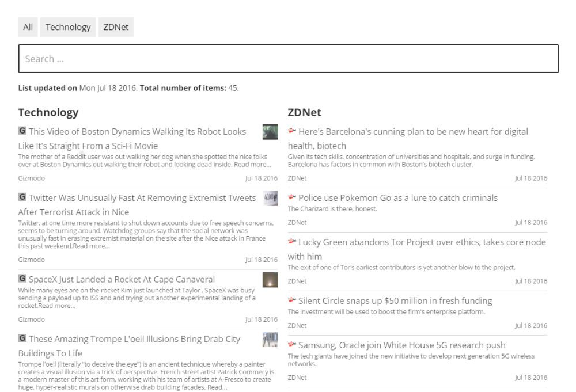Click Gizmodo icon beside SpaceX rocket article

(22, 278)
